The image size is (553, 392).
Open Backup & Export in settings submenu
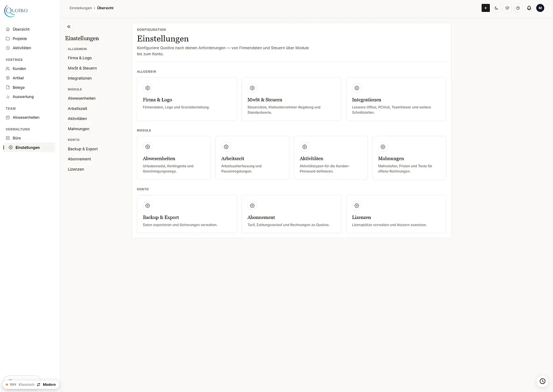pos(83,149)
